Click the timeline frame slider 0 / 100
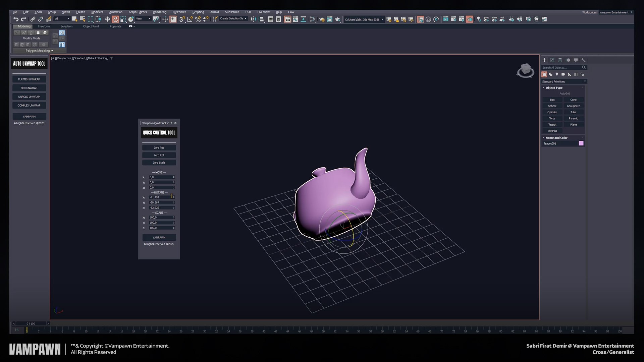 point(31,324)
